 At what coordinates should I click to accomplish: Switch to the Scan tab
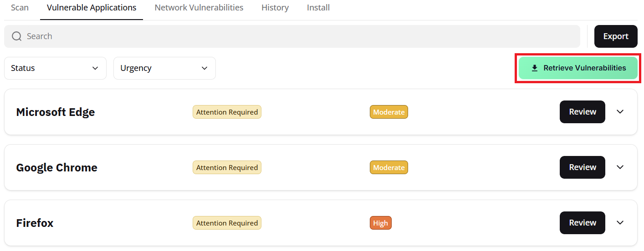point(20,8)
